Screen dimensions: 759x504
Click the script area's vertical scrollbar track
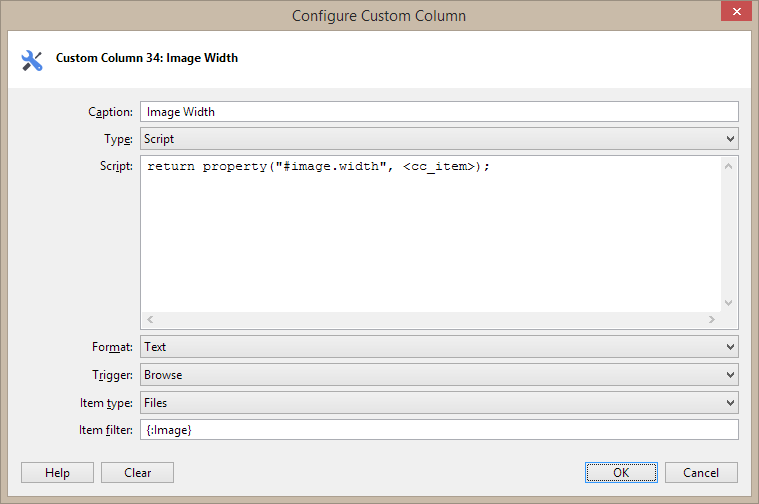pos(728,233)
